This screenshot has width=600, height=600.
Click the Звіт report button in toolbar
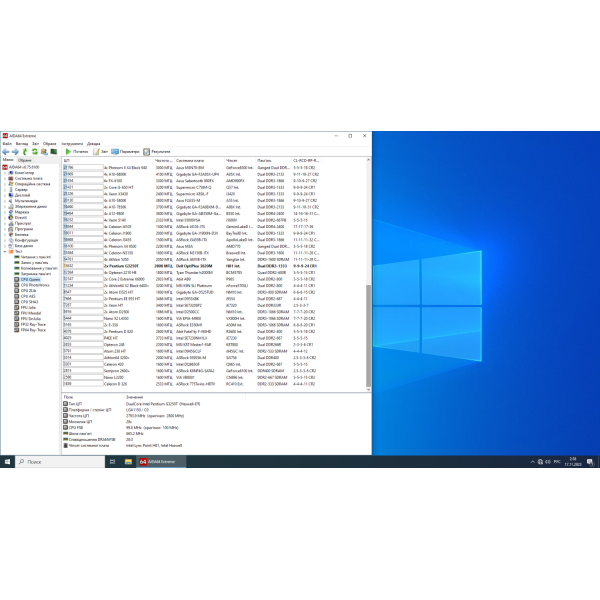(x=101, y=152)
